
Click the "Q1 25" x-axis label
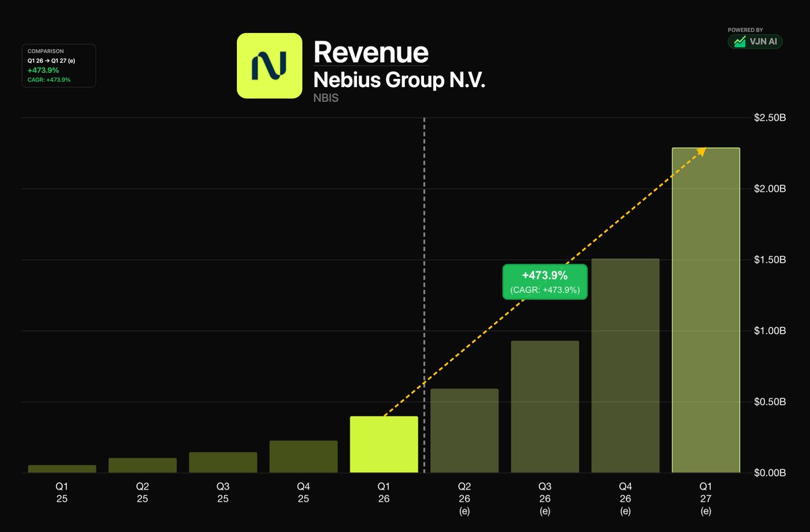[x=62, y=492]
